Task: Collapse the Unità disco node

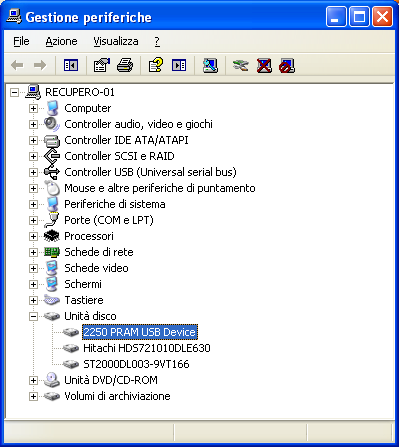Action: tap(33, 316)
